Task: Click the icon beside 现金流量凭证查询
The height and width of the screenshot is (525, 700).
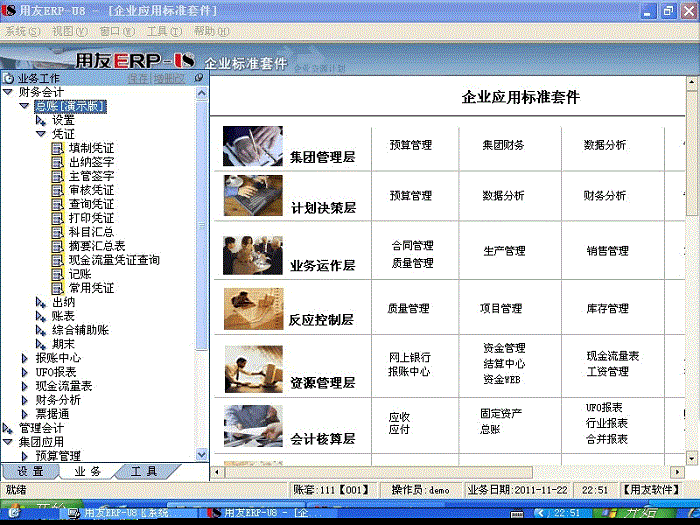Action: pos(58,260)
